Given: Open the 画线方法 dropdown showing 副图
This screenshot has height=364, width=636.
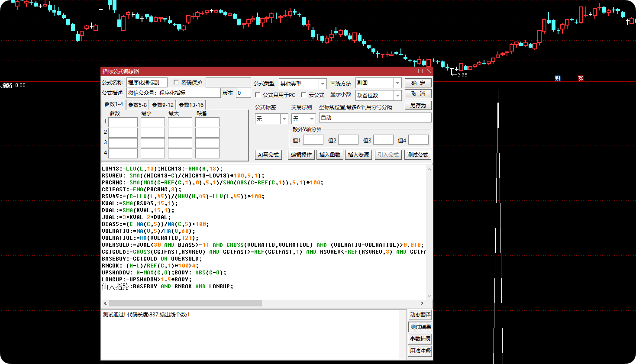Looking at the screenshot, I should coord(397,83).
